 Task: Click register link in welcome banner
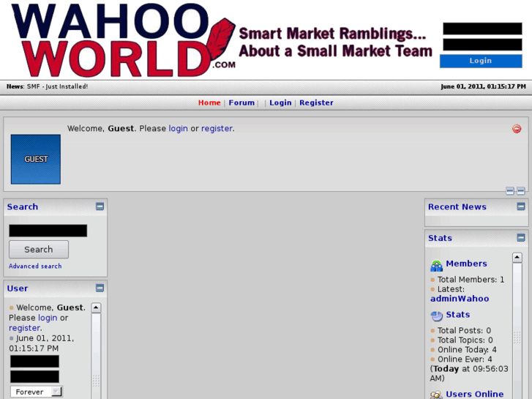[217, 128]
